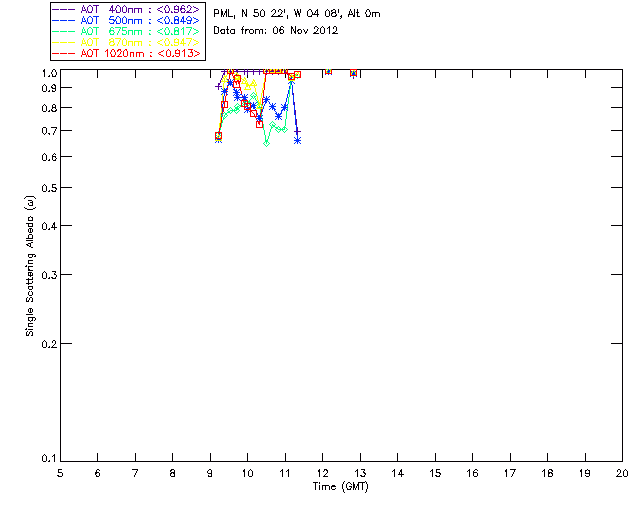The width and height of the screenshot is (640, 512).
Task: Click the AOT 1020nm red legend entry
Action: pos(127,53)
